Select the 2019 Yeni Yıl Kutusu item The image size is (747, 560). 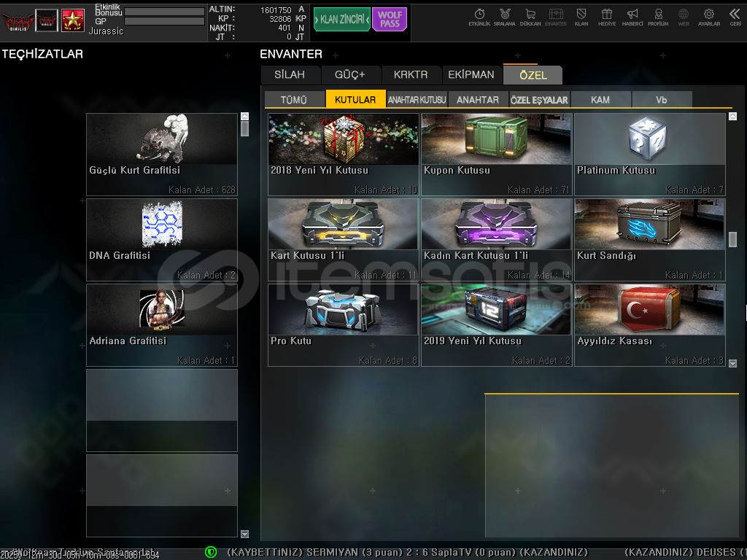click(496, 325)
